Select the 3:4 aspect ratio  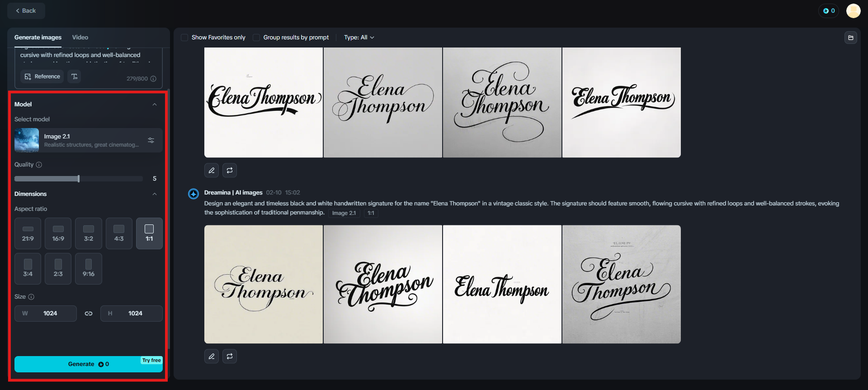coord(28,269)
